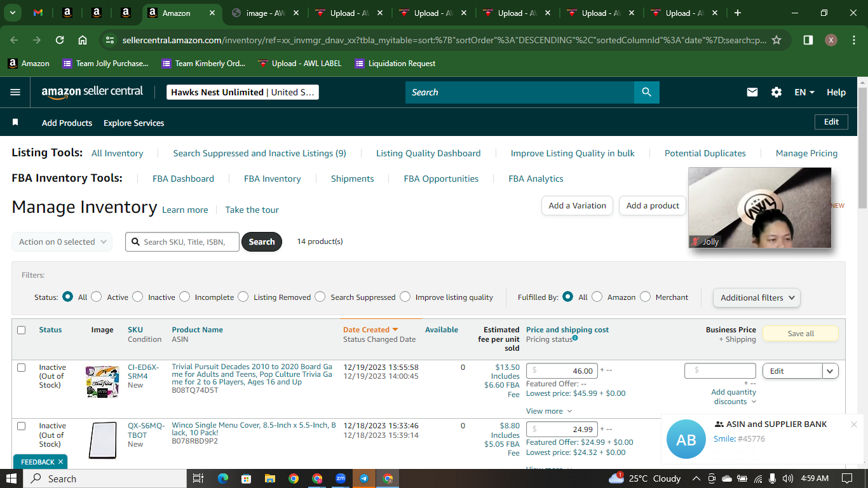Open the Hawks Nest Unlimited store selector
Image resolution: width=868 pixels, height=488 pixels.
[x=242, y=92]
